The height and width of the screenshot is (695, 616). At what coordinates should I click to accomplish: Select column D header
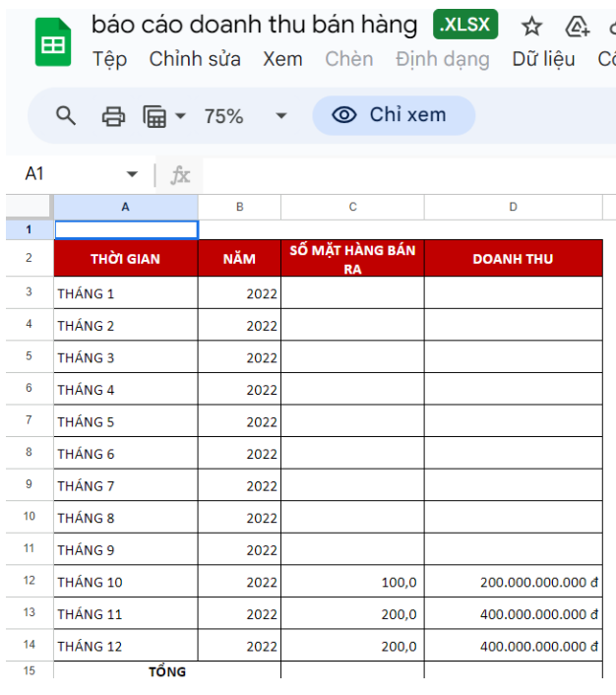(514, 207)
